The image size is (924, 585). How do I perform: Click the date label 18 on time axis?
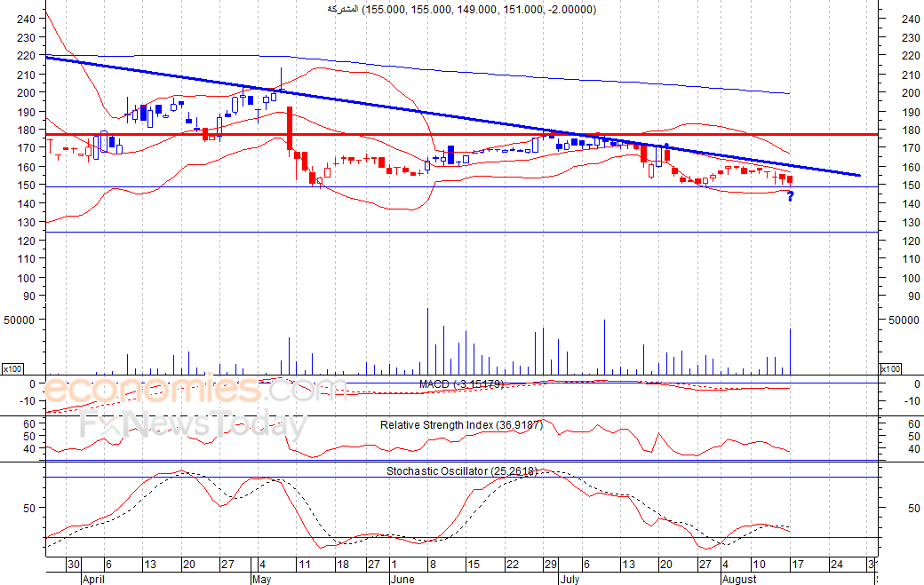click(342, 565)
